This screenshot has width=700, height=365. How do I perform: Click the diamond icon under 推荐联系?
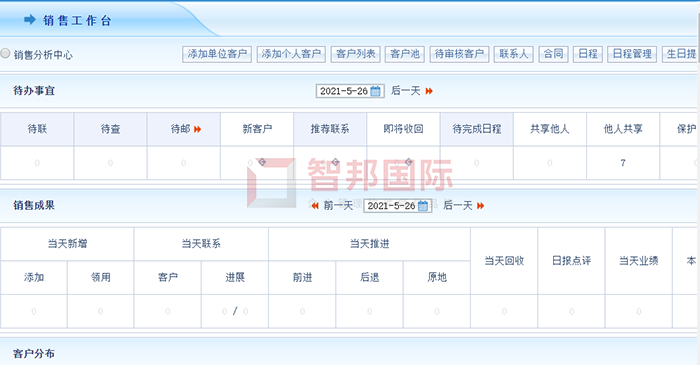[336, 162]
